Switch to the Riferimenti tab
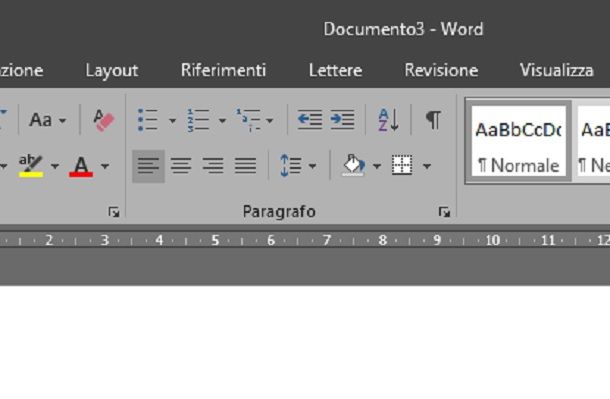This screenshot has height=399, width=610. coord(223,70)
